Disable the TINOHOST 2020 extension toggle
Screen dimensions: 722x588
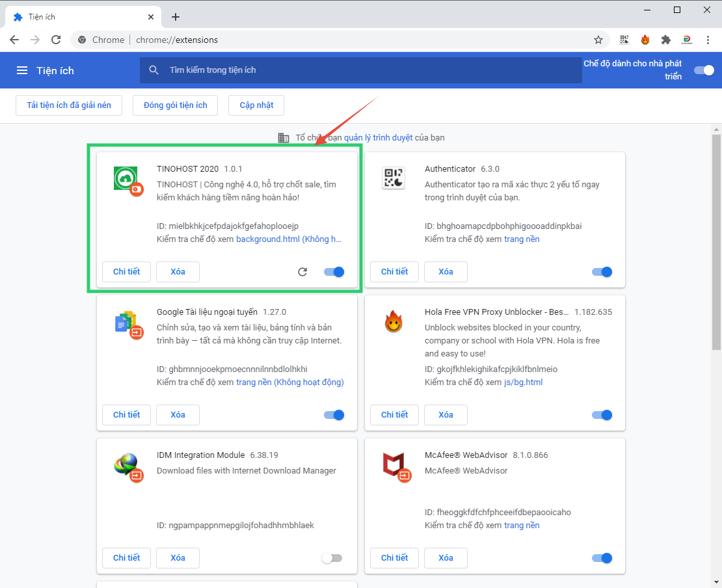point(334,272)
